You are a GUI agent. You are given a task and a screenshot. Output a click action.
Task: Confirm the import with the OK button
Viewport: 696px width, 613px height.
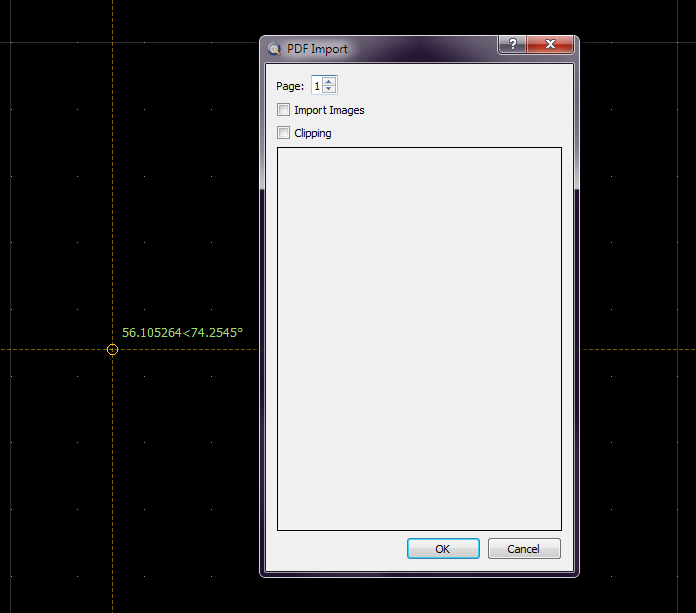click(443, 549)
